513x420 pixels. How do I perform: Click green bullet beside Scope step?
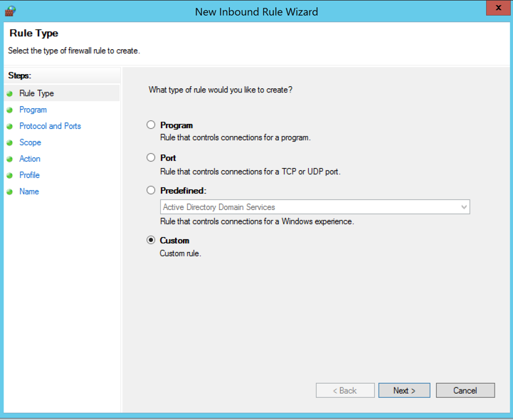10,142
